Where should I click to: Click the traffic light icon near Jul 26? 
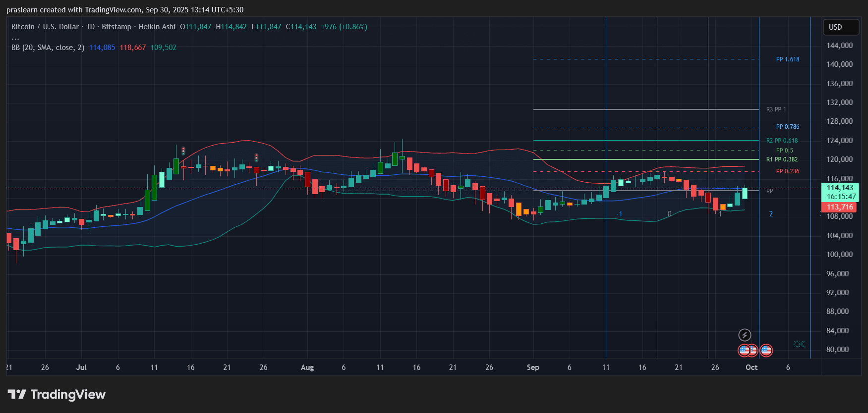click(256, 158)
